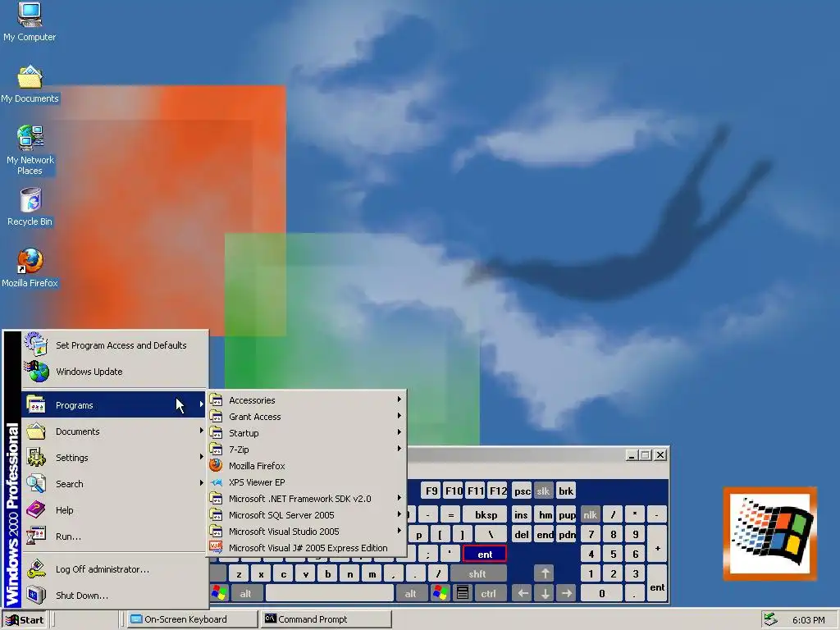Viewport: 840px width, 630px height.
Task: Expand Microsoft Visual Studio 2005 submenu
Action: 308,532
